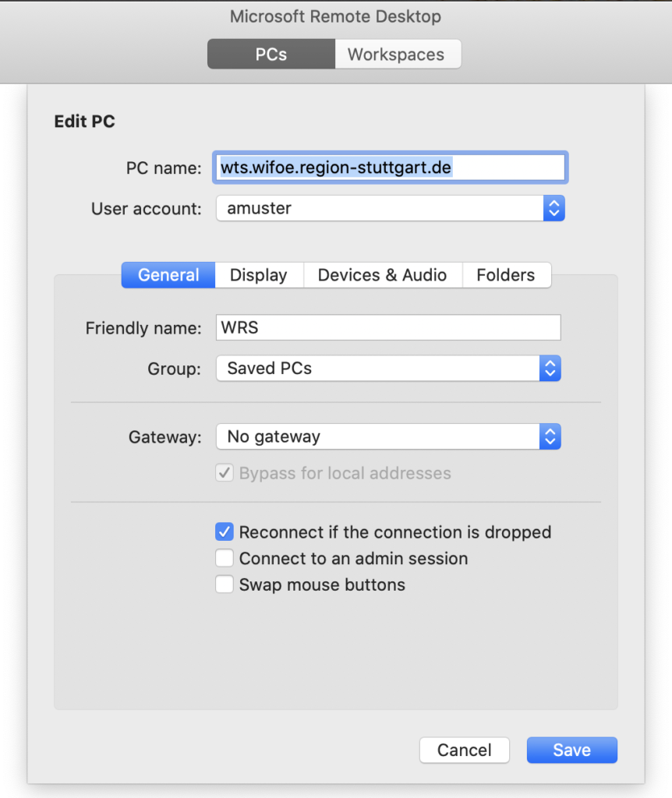Open the Devices & Audio tab
Screen dimensions: 672x798
pos(382,275)
